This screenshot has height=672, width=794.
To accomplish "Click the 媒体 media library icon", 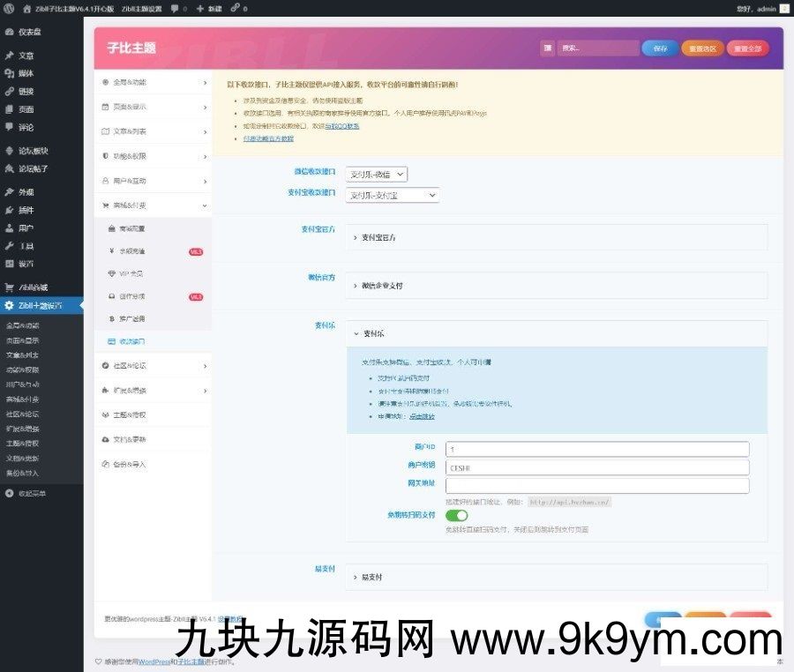I will 9,73.
